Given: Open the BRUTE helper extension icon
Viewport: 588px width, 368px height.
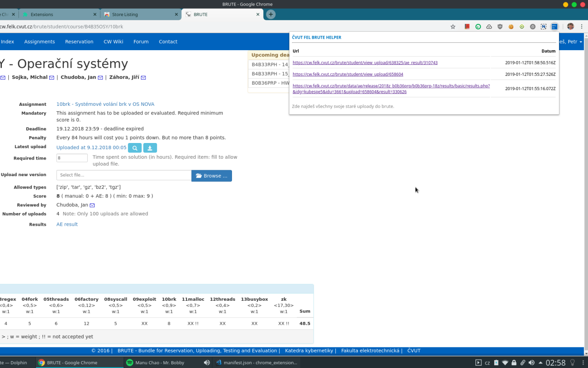Looking at the screenshot, I should pyautogui.click(x=554, y=27).
